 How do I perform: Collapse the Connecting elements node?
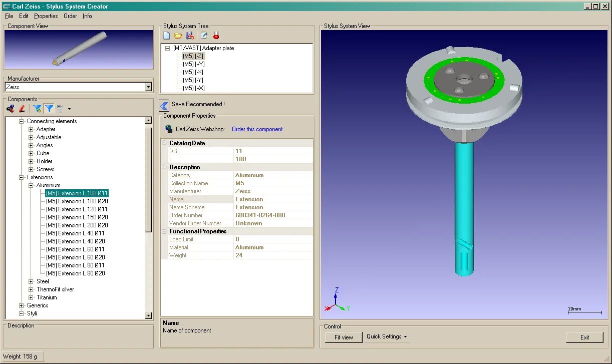click(x=22, y=121)
